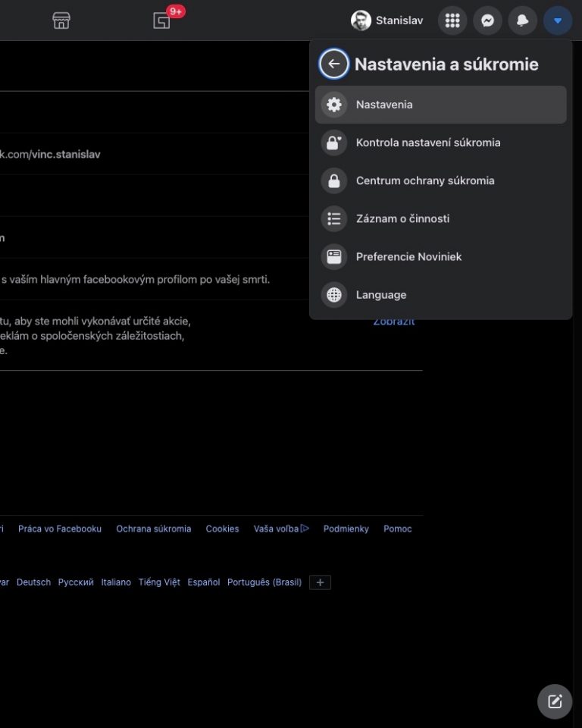Click the plus button for more languages
The image size is (582, 728).
coord(321,582)
